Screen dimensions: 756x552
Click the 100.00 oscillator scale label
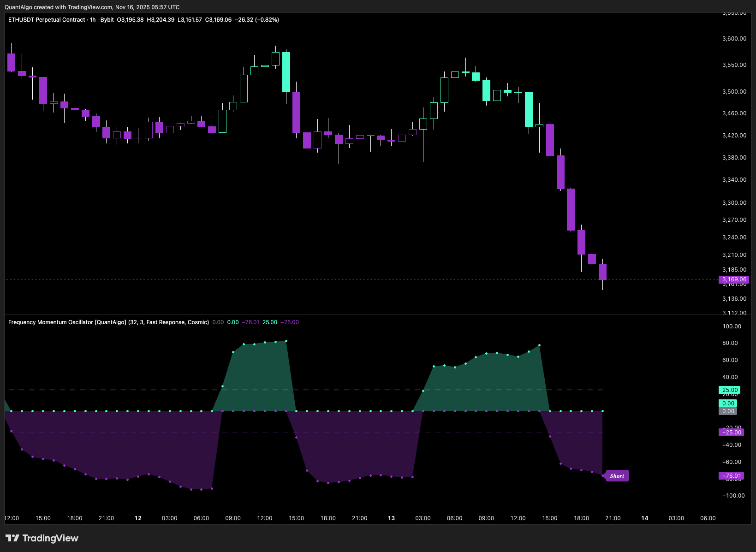(732, 326)
